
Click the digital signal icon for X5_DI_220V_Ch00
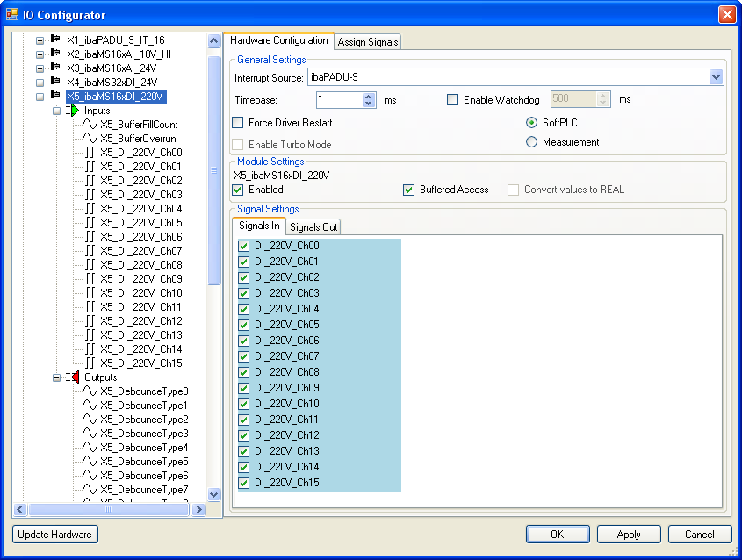coord(90,153)
